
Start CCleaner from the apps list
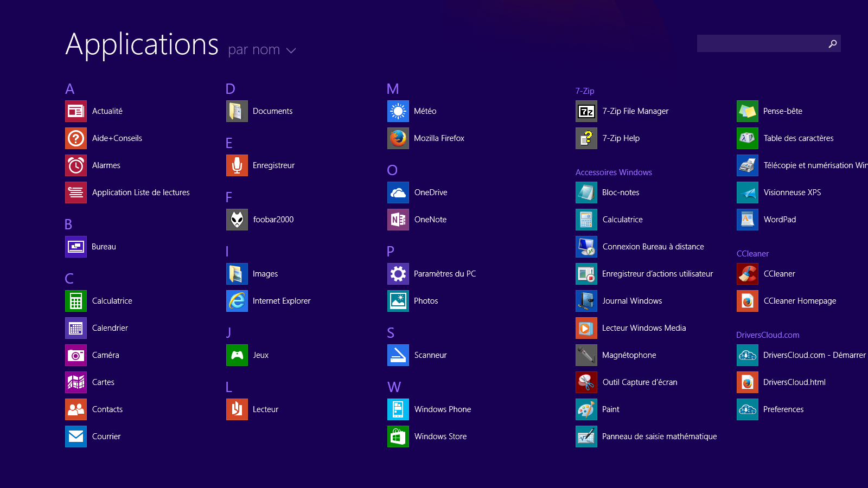click(x=748, y=274)
